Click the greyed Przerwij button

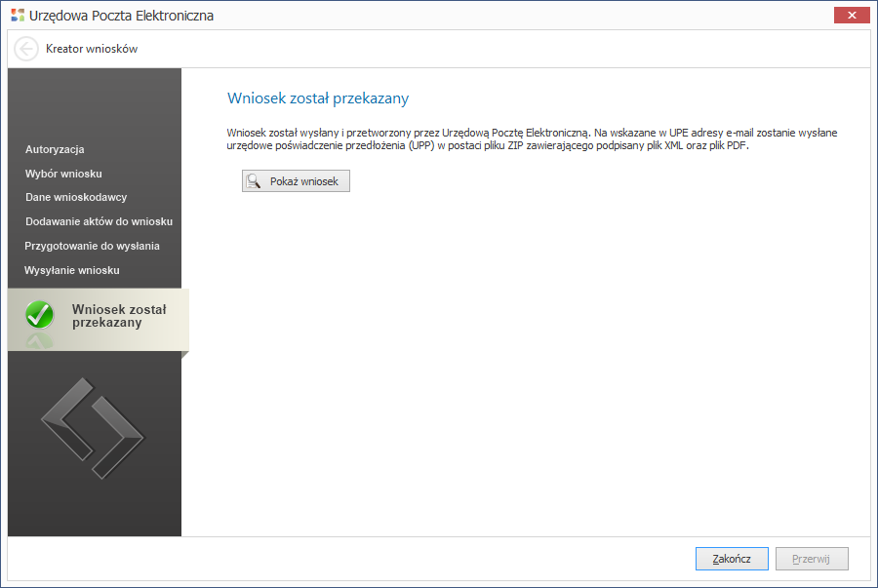[812, 559]
